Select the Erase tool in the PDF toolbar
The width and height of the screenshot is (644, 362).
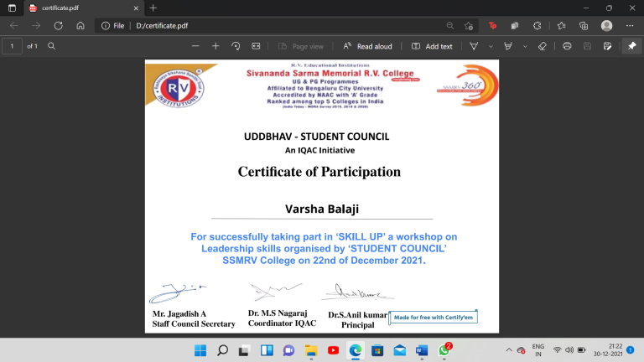(x=543, y=46)
